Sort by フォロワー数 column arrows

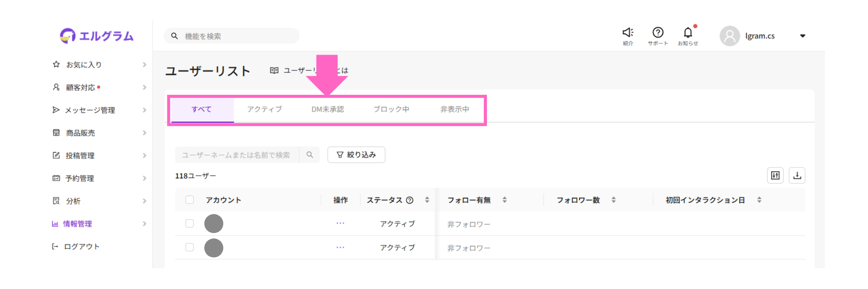[613, 200]
